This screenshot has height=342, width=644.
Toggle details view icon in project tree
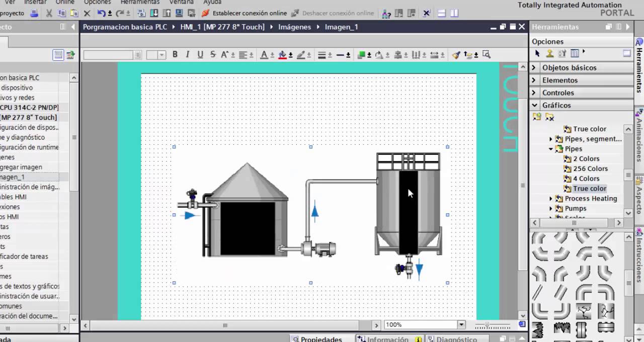point(58,55)
